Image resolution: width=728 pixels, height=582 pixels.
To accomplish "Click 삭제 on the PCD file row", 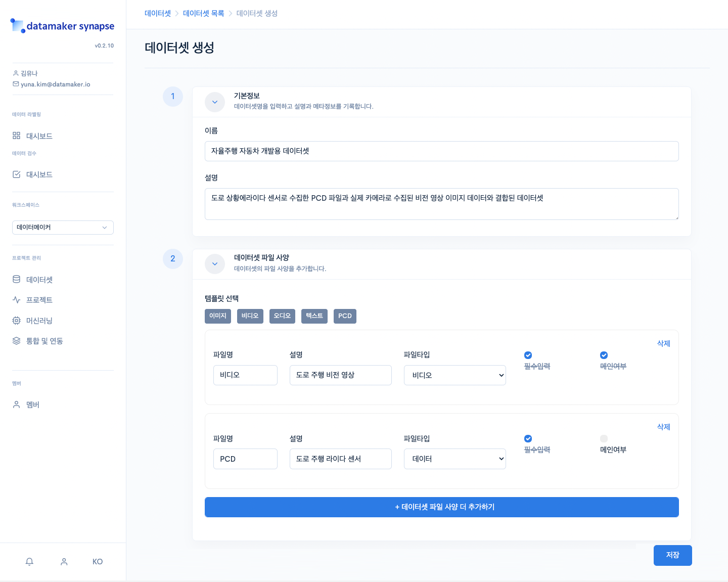I will (x=663, y=427).
